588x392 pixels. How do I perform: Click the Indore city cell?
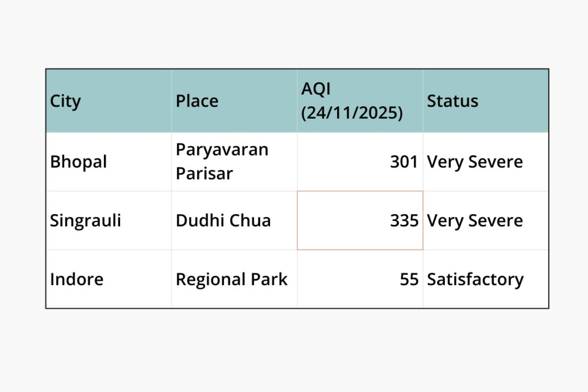point(77,280)
